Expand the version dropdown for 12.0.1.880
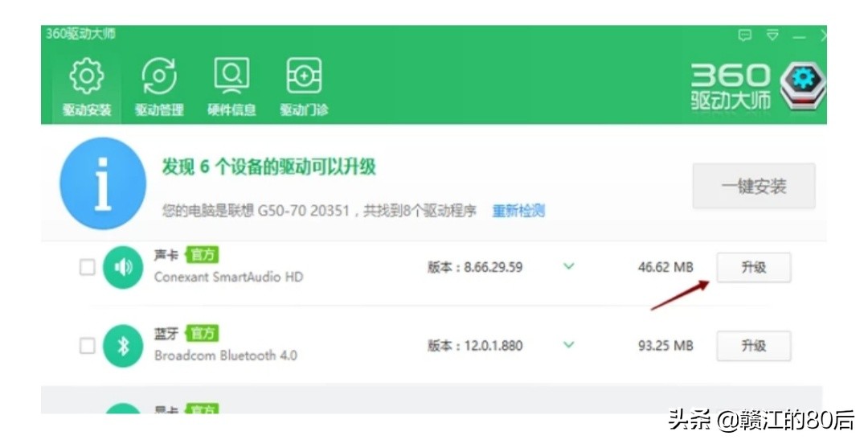Image resolution: width=868 pixels, height=444 pixels. tap(568, 345)
